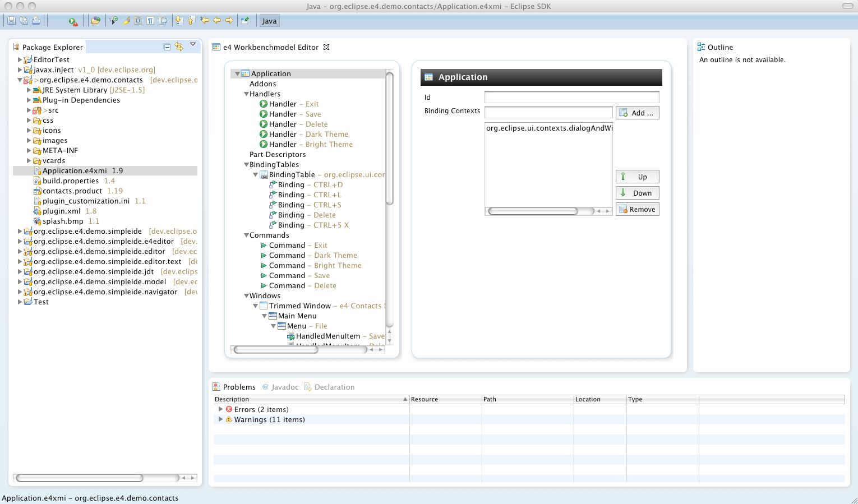Toggle Mark Occurrences highlighter icon
Viewport: 858px width, 504px height.
(126, 21)
